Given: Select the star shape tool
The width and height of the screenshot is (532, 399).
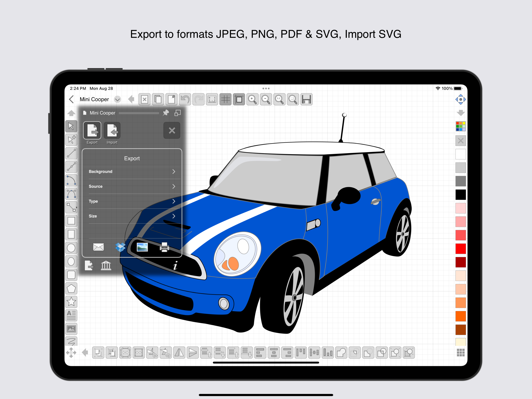Looking at the screenshot, I should click(x=71, y=302).
